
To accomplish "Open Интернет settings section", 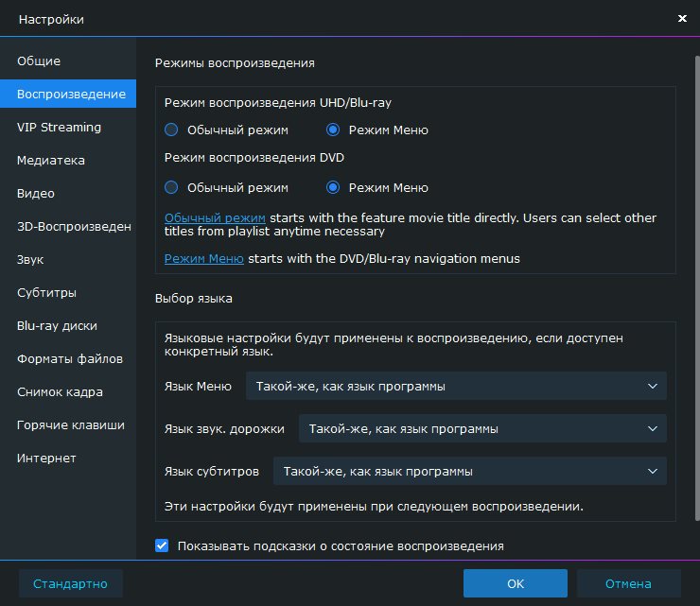I will coord(68,458).
